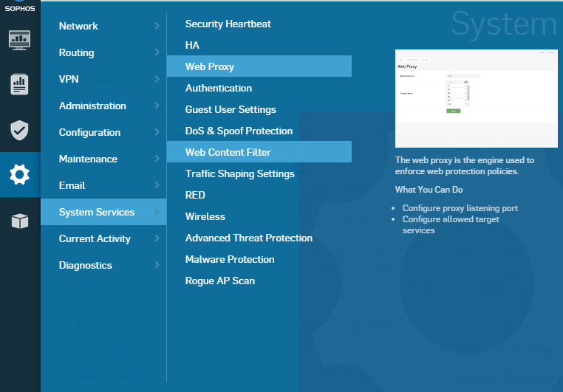The width and height of the screenshot is (563, 392).
Task: Click 'What You Can Do' heading
Action: 429,190
